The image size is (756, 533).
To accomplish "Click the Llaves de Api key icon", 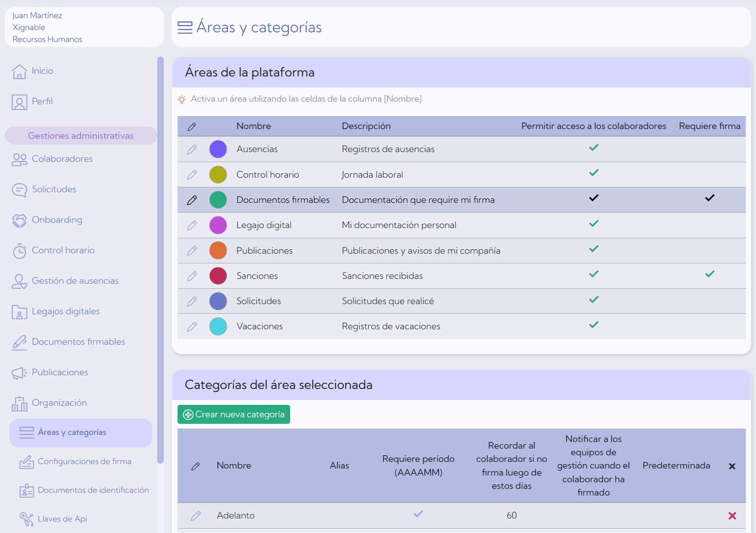I will [x=26, y=519].
